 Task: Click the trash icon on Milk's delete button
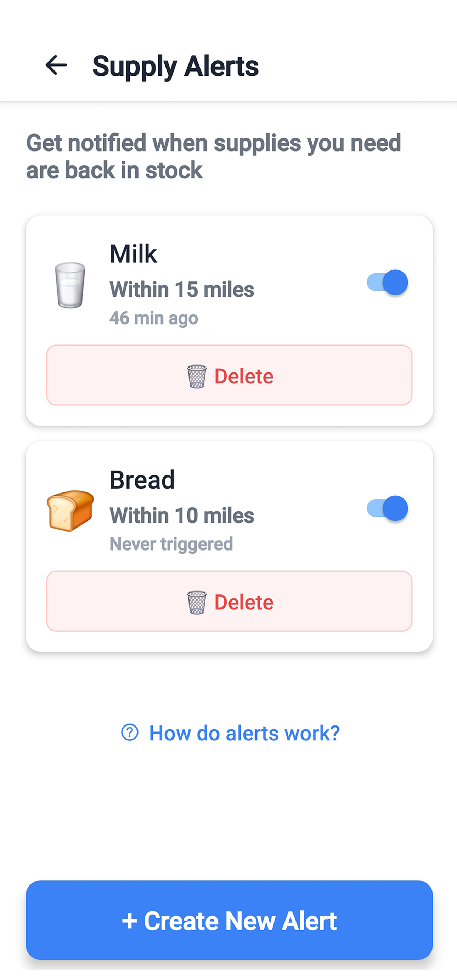197,376
